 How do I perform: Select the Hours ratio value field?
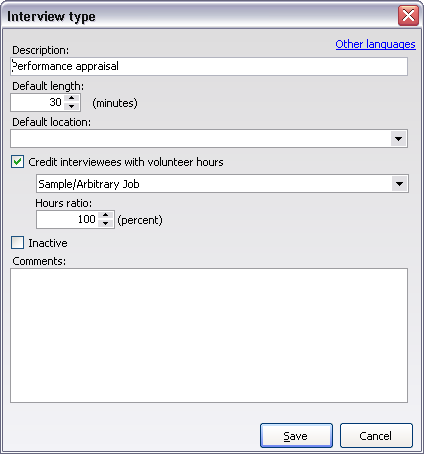[67, 219]
